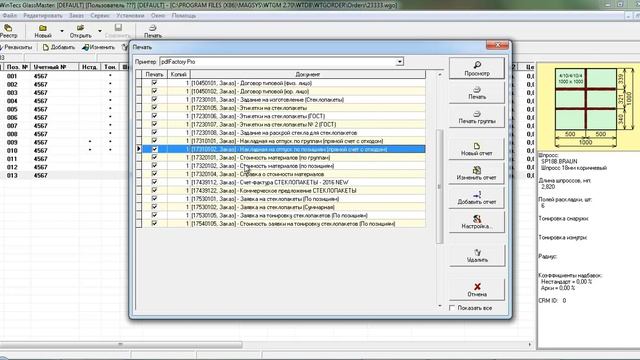
Task: Open the Помощь menu
Action: pos(184,16)
